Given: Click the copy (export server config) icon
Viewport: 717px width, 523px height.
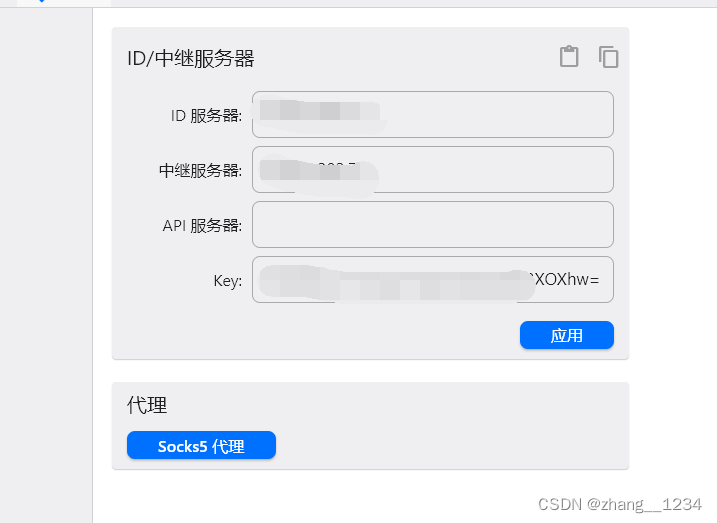Looking at the screenshot, I should (609, 57).
